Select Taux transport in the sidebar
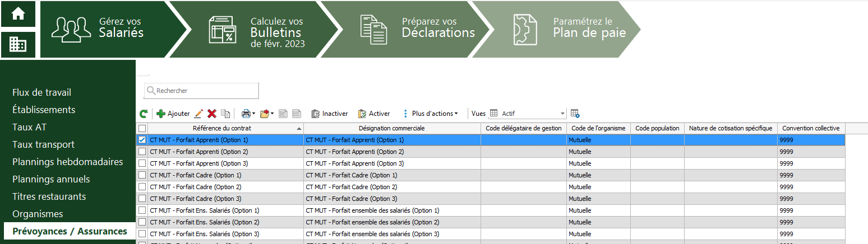 coord(43,144)
